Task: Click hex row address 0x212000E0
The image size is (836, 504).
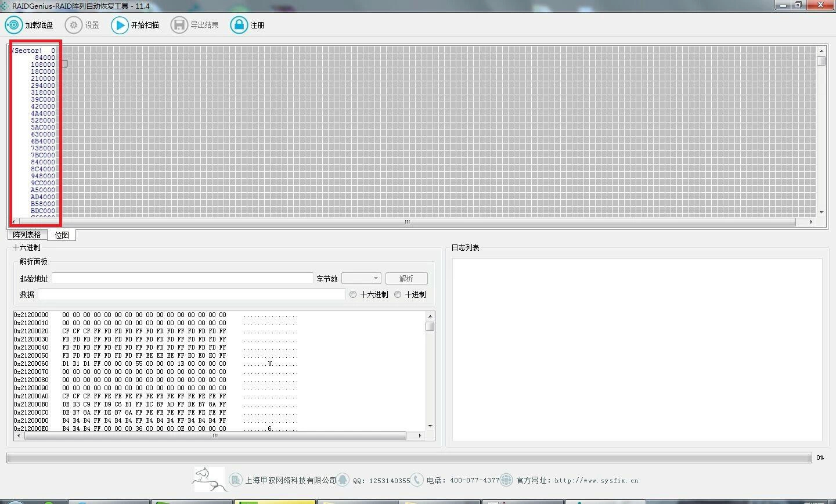Action: (x=31, y=429)
